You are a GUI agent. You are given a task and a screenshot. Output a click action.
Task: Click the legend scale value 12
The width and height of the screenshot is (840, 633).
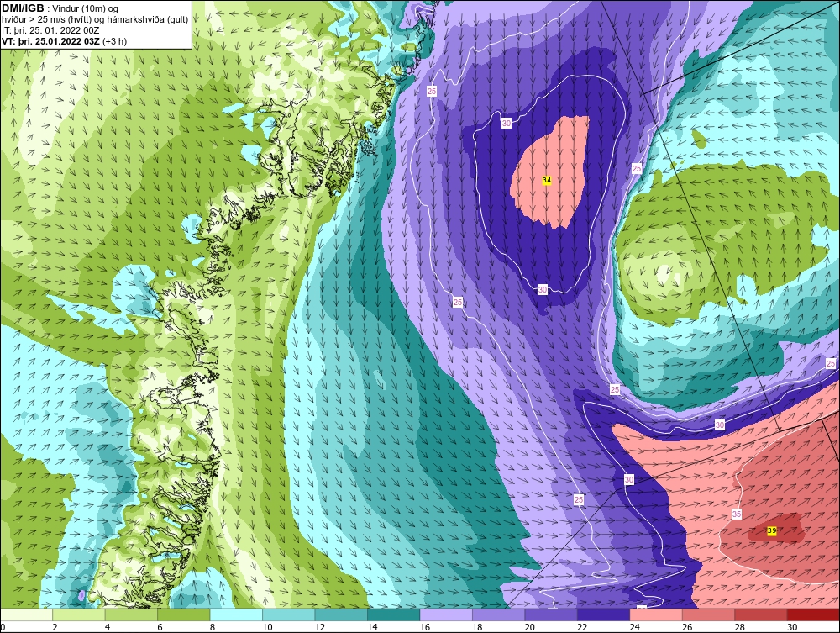coord(319,627)
